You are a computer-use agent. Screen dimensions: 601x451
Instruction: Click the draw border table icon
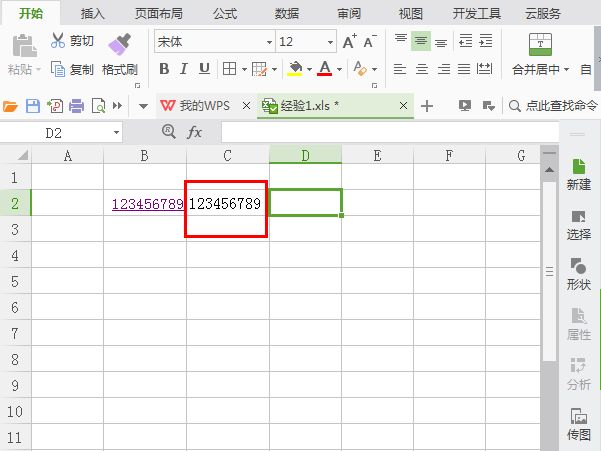tap(259, 69)
